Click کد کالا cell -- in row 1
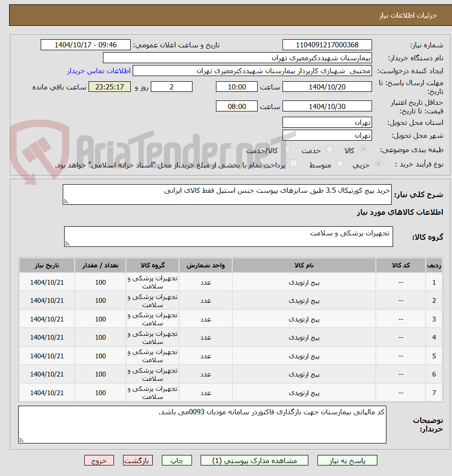452x476 pixels. (401, 282)
